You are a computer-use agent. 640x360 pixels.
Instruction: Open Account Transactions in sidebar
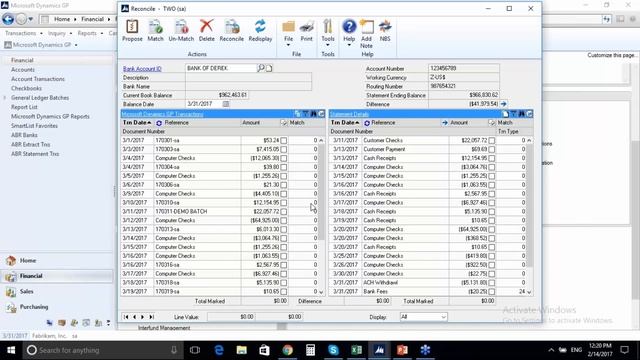tap(38, 79)
